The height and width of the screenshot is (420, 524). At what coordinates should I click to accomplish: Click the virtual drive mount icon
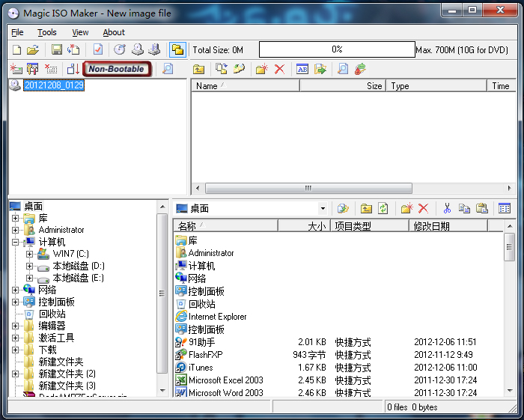tap(154, 49)
